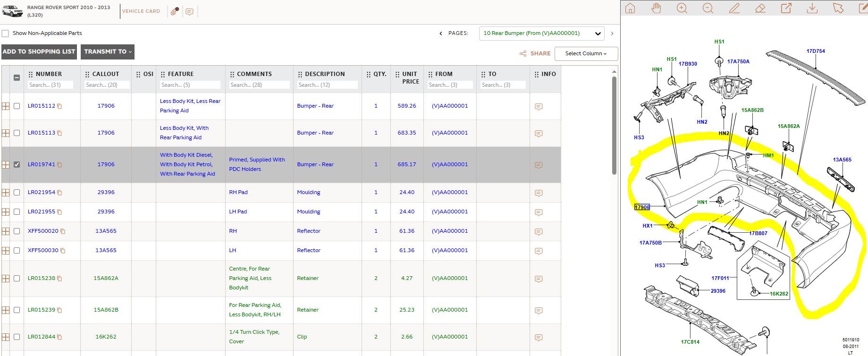Open info comment for XFF500020 row
Viewport: 868px width, 356px height.
point(539,232)
